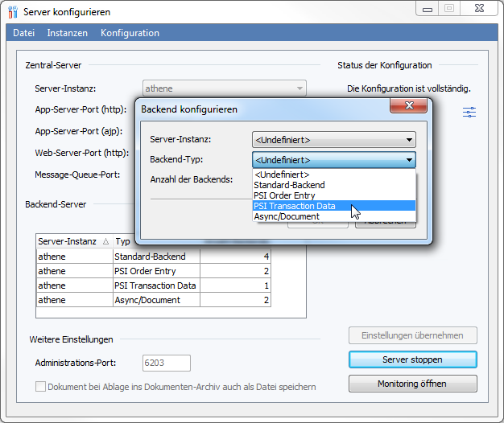Screen dimensions: 504x423
Task: Click the Server stoppen button
Action: point(412,359)
